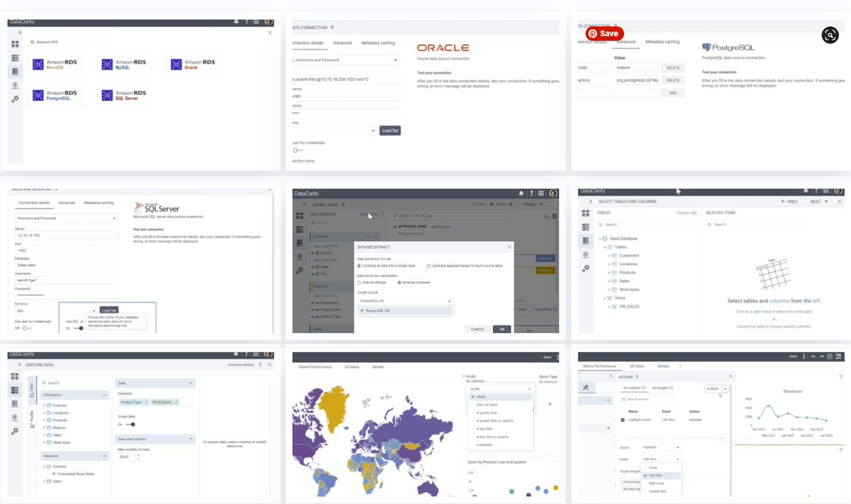Click Load list button in the Oracle form
This screenshot has width=851, height=504.
point(390,130)
